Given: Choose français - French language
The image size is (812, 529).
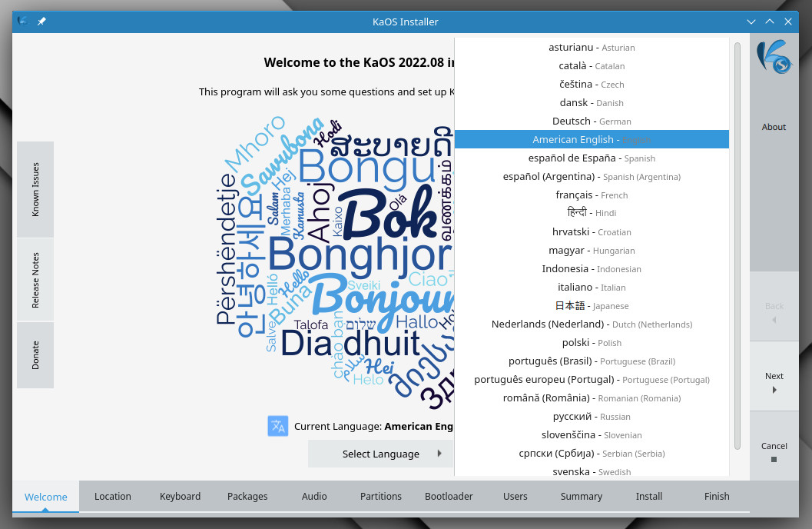Looking at the screenshot, I should click(x=592, y=195).
